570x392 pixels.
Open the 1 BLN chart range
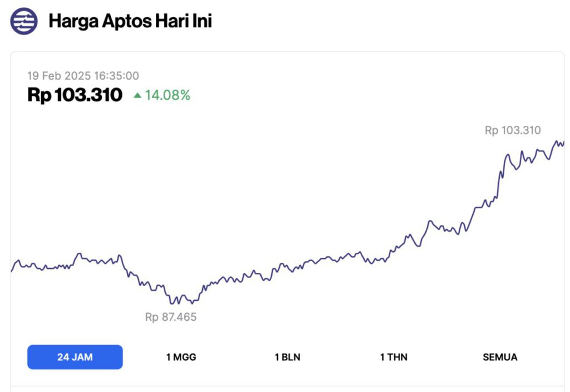287,357
